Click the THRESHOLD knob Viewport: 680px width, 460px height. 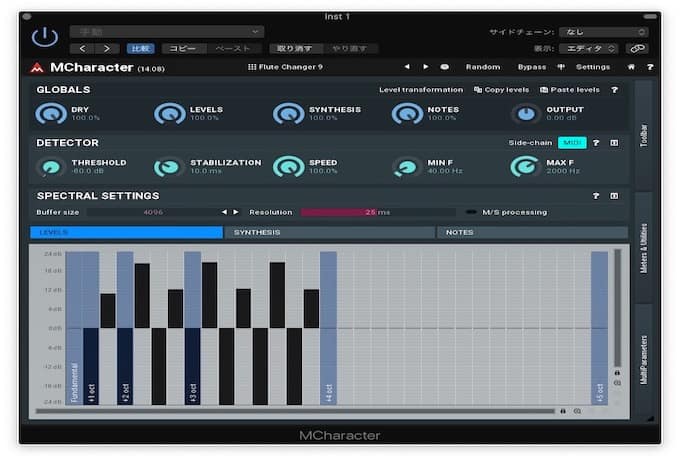[x=51, y=167]
